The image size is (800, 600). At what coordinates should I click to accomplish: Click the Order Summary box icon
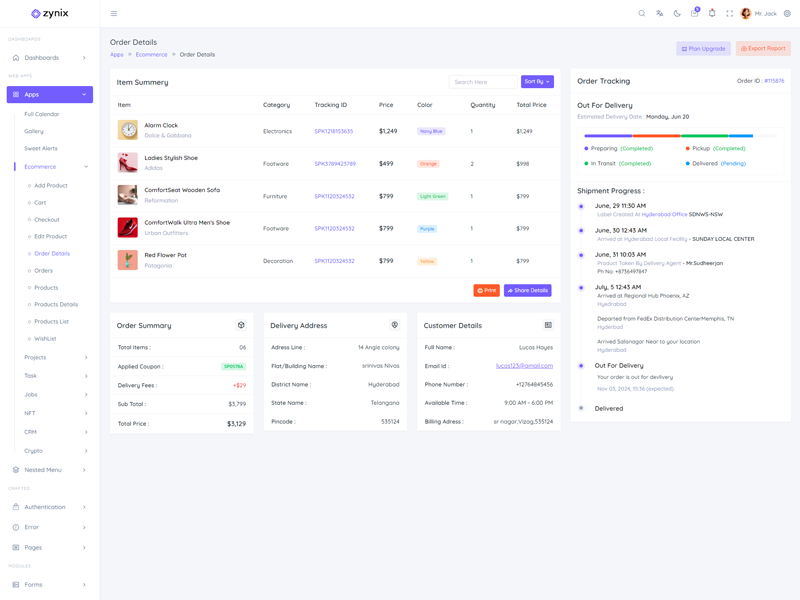(241, 325)
